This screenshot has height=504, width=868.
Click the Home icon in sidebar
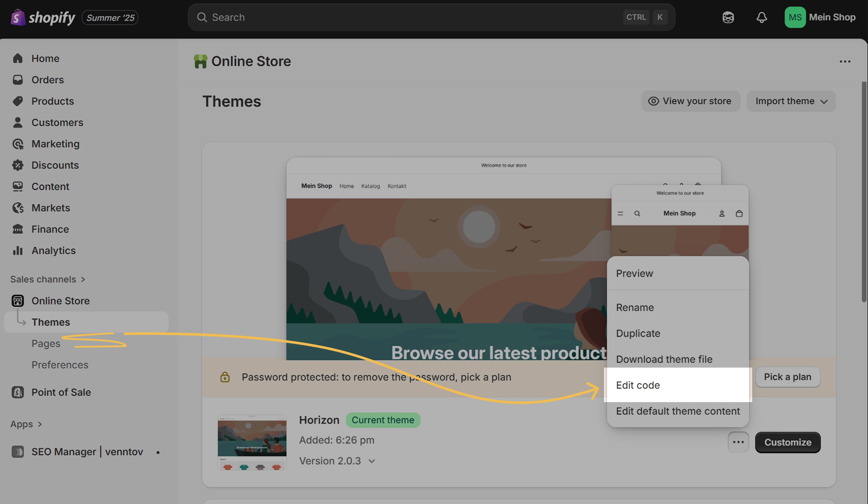pos(18,58)
